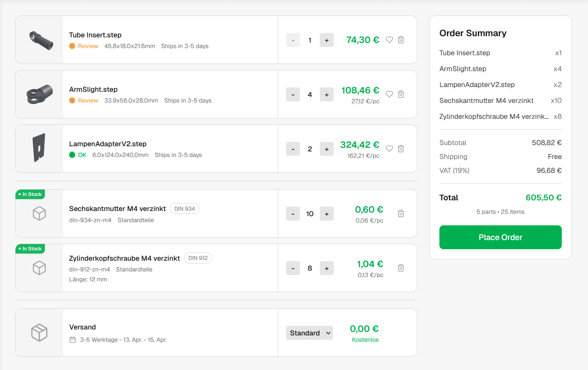Click quantity field showing 10
The image size is (588, 370).
310,214
